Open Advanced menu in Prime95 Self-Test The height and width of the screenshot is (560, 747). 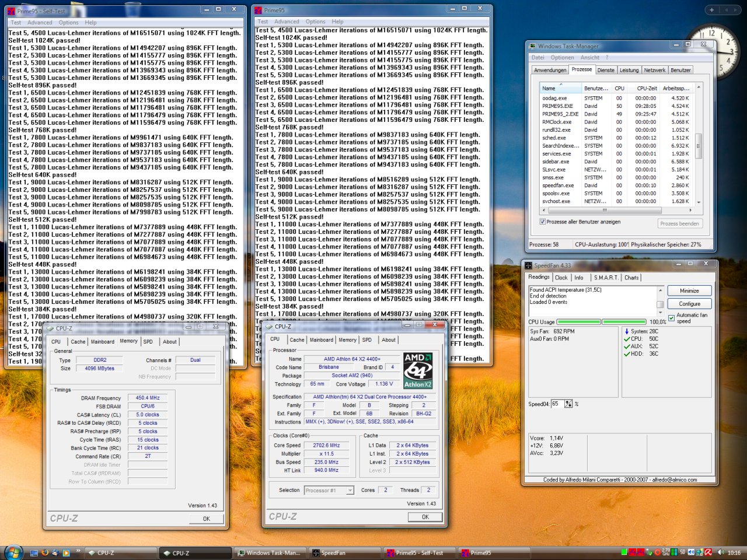[40, 23]
